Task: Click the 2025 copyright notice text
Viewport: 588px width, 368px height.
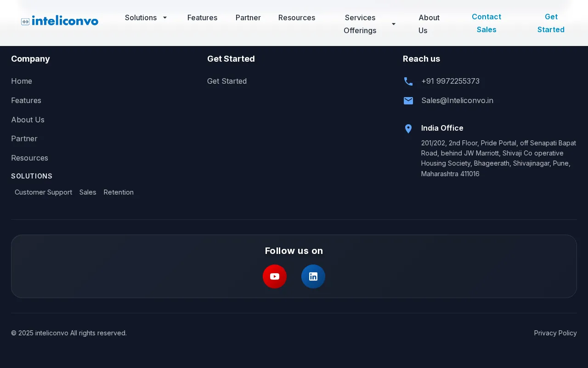Action: (x=69, y=333)
